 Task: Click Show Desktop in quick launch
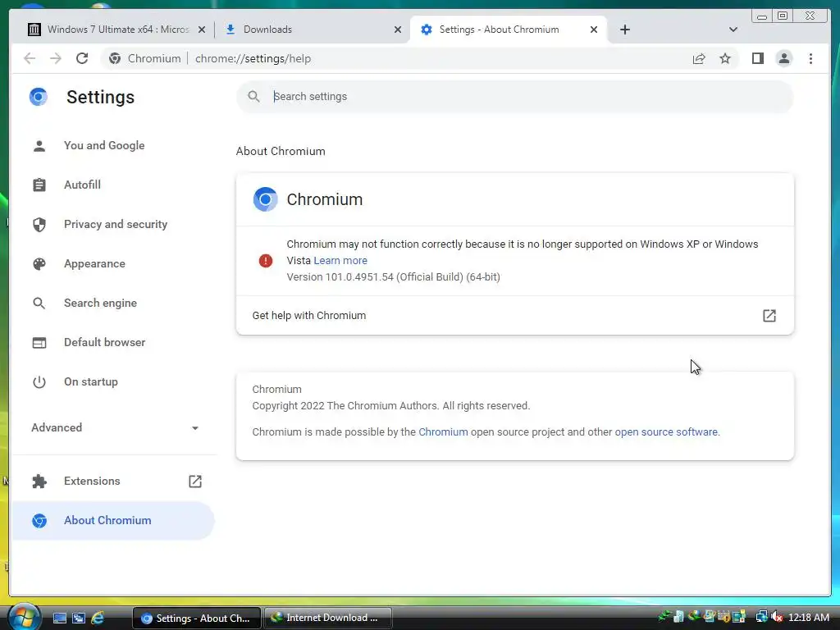pos(59,618)
